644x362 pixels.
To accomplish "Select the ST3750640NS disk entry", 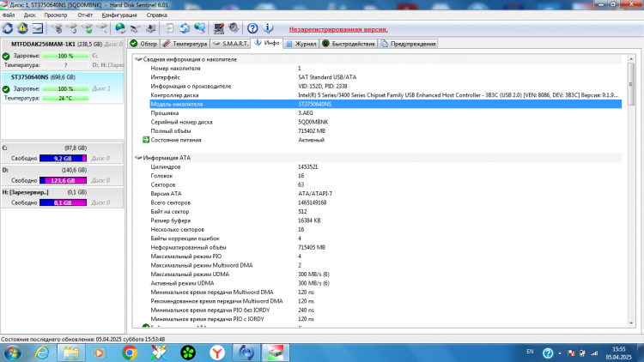I will [x=63, y=87].
